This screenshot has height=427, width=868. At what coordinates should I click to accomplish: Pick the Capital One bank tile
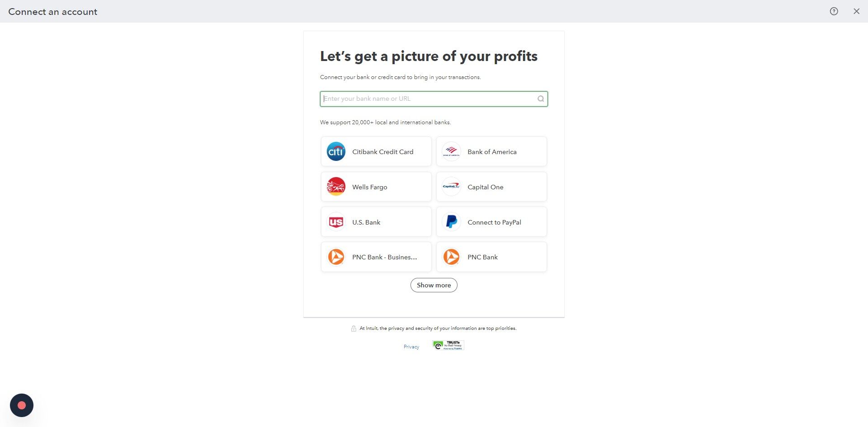pyautogui.click(x=491, y=187)
